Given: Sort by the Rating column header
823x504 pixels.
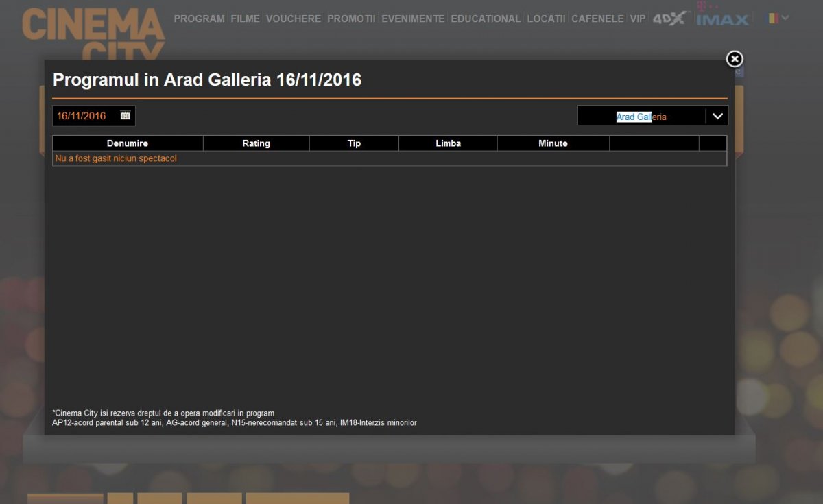Looking at the screenshot, I should pos(257,143).
